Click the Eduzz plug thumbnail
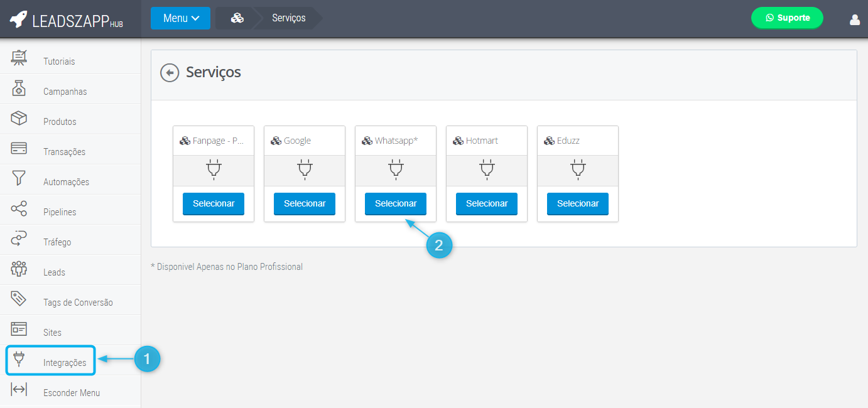This screenshot has height=408, width=868. [x=577, y=170]
